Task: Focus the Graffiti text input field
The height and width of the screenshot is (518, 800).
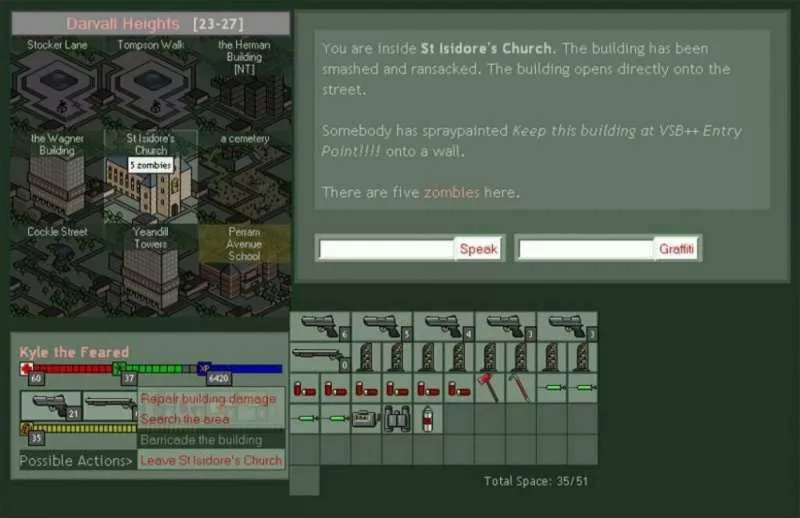Action: pos(586,249)
